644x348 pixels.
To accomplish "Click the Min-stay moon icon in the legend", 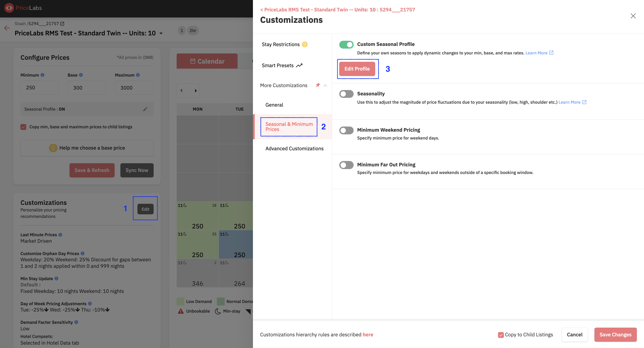I will [218, 311].
